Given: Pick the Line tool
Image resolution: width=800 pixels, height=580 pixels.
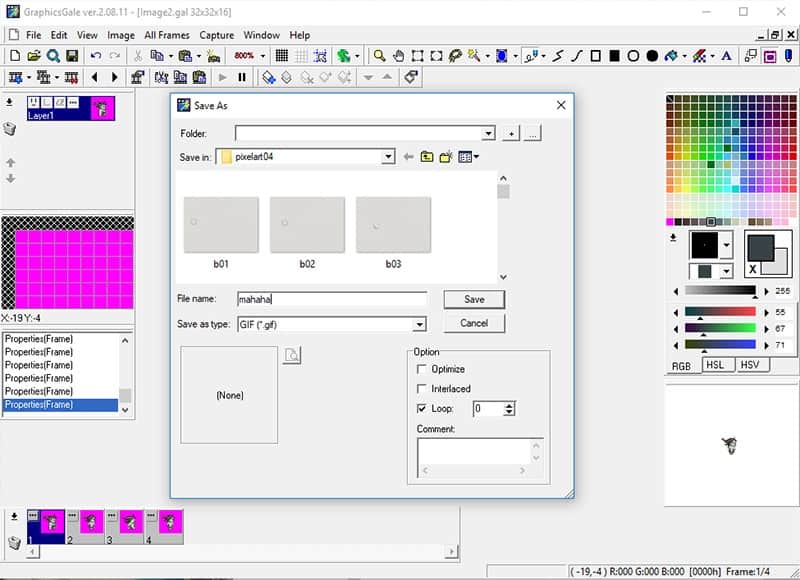Looking at the screenshot, I should coord(558,56).
